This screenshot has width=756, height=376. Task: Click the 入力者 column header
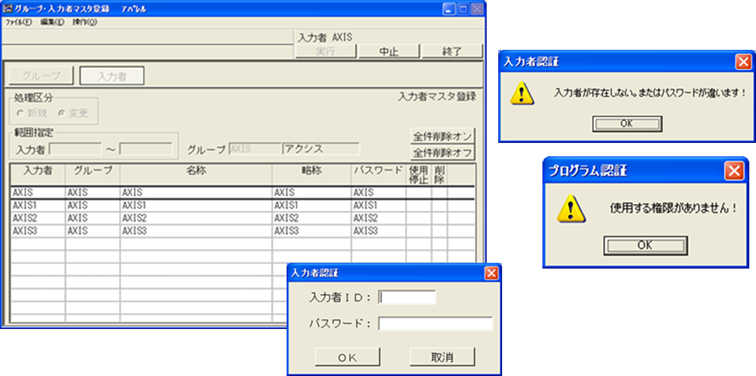pos(38,174)
